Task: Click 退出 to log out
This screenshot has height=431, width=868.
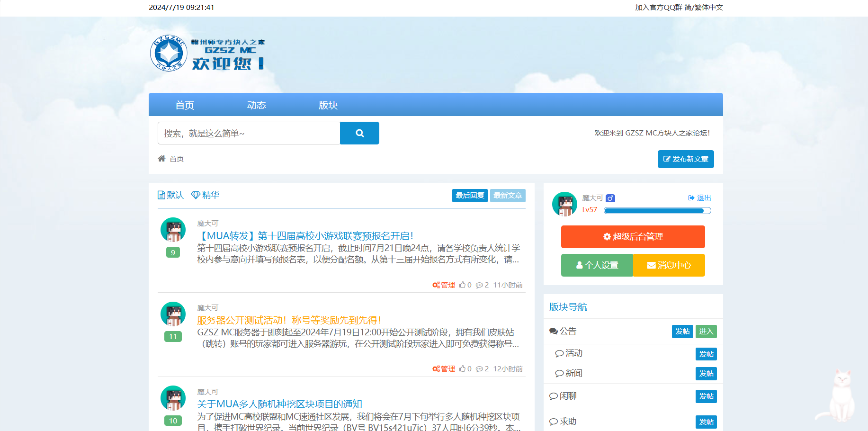Action: pos(699,198)
